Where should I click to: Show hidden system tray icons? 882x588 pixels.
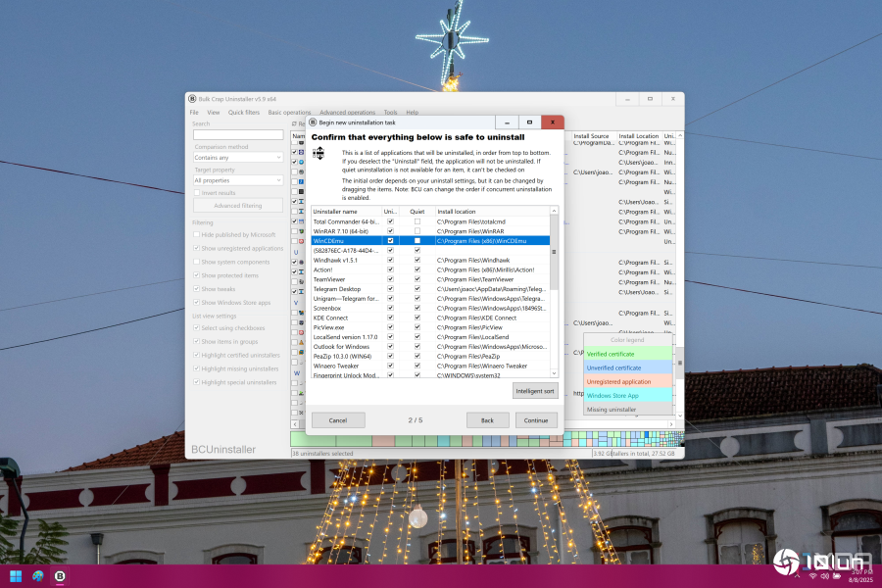pyautogui.click(x=796, y=575)
